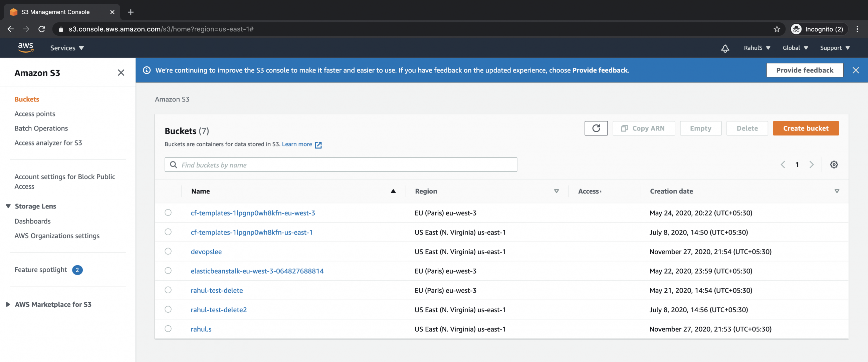Click the info icon in banner
The height and width of the screenshot is (362, 868).
coord(147,70)
